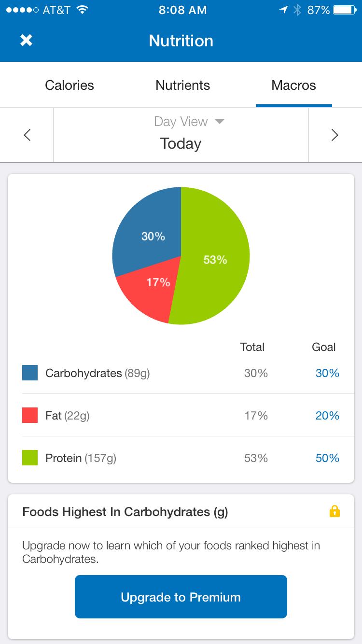
Task: Edit the 50% Protein goal
Action: (327, 458)
